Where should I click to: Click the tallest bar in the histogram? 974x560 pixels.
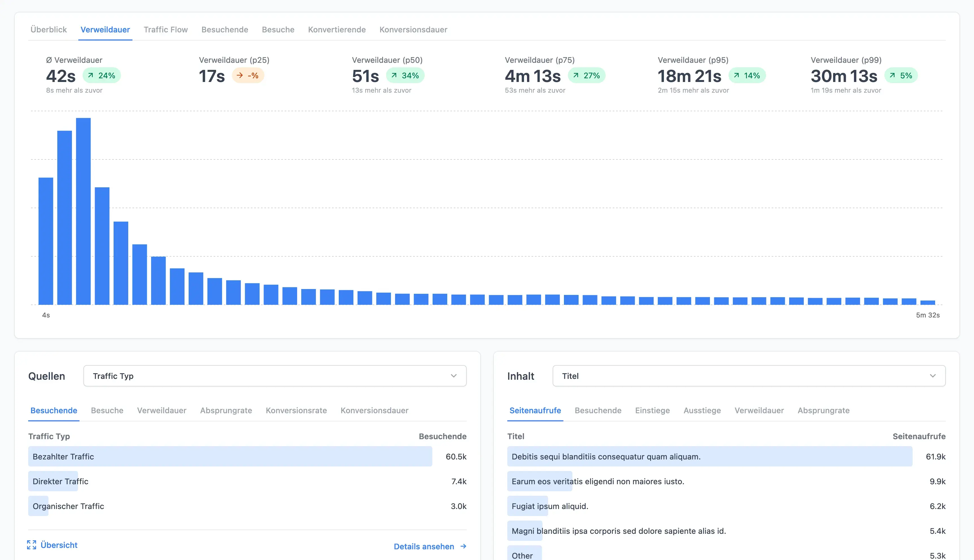click(83, 212)
